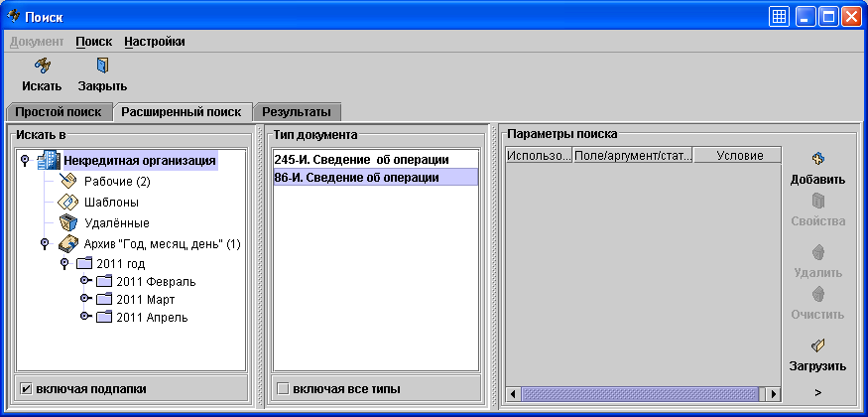868x417 pixels.
Task: Click the Рабочие folder icon
Action: (x=69, y=181)
